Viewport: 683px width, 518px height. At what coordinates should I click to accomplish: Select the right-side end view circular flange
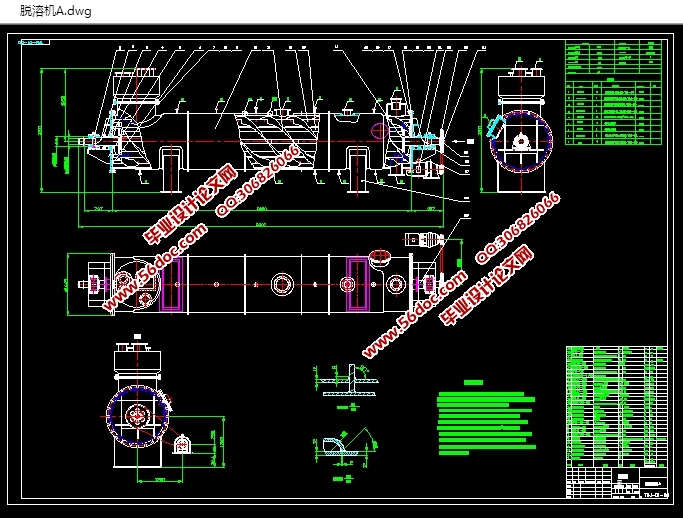click(521, 142)
